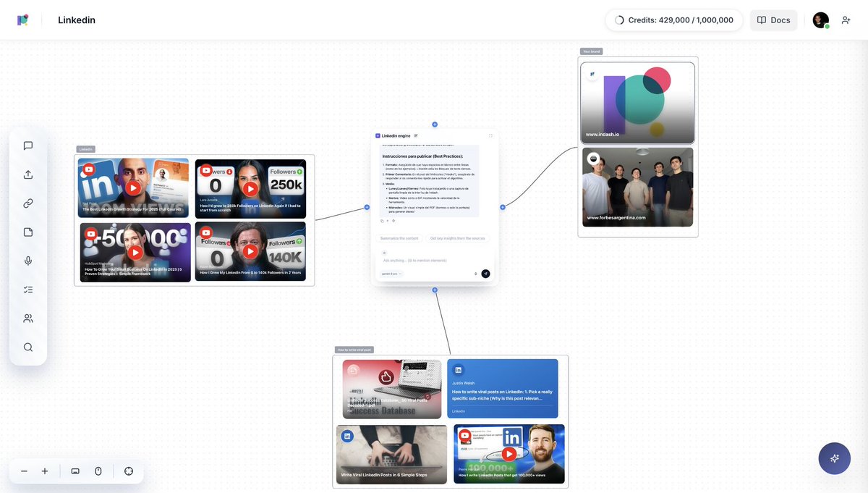Click the Summarize the content suggestion
868x493 pixels.
[x=399, y=238]
